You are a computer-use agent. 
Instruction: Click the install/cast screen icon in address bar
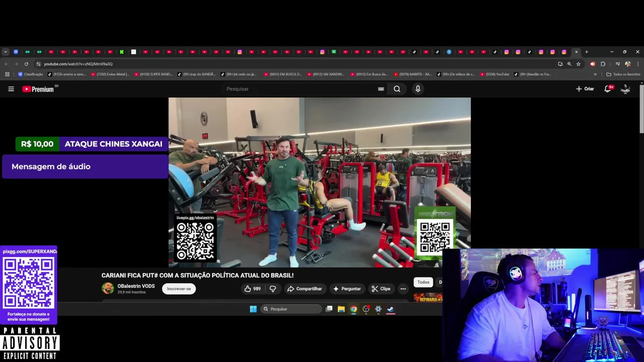[x=560, y=64]
